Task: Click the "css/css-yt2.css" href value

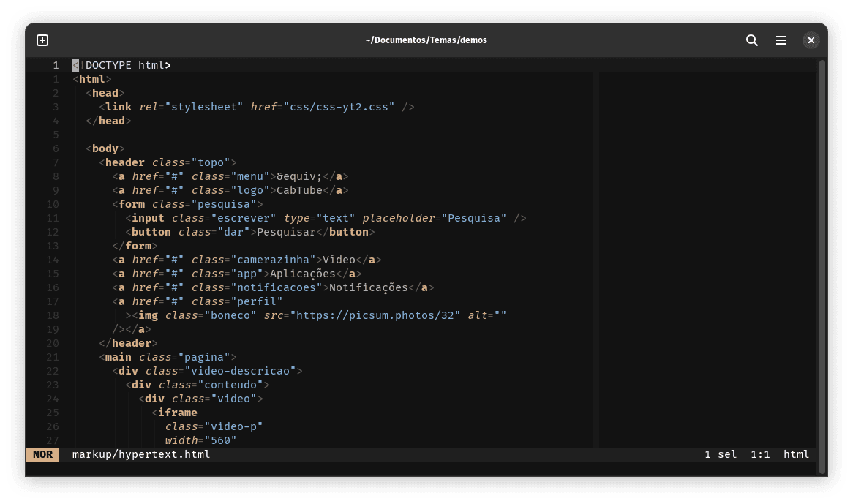Action: (x=339, y=107)
